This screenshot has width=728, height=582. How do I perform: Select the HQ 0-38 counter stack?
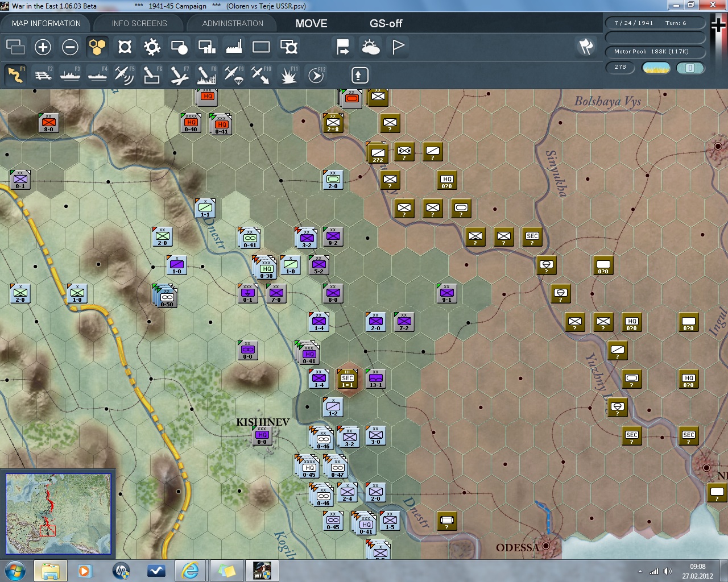pyautogui.click(x=264, y=268)
